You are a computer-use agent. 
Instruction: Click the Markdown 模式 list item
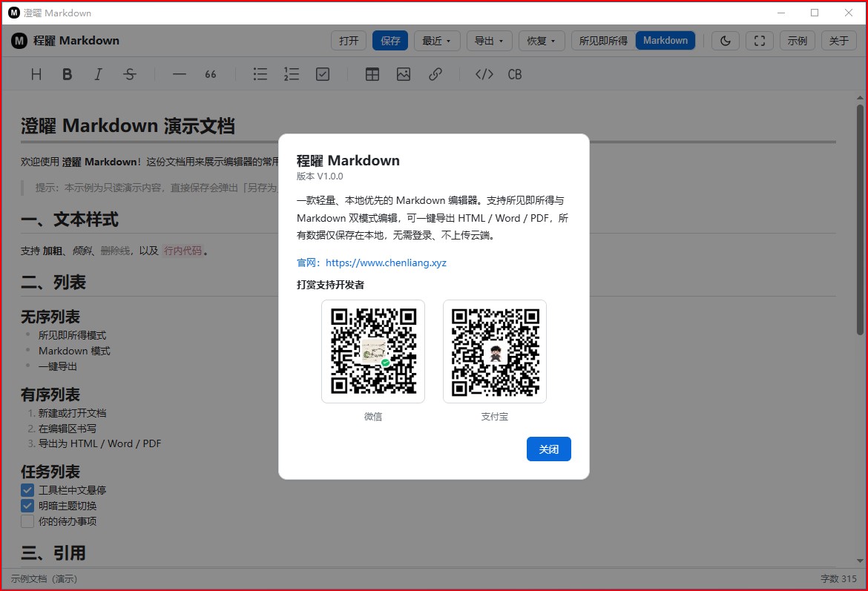point(74,351)
